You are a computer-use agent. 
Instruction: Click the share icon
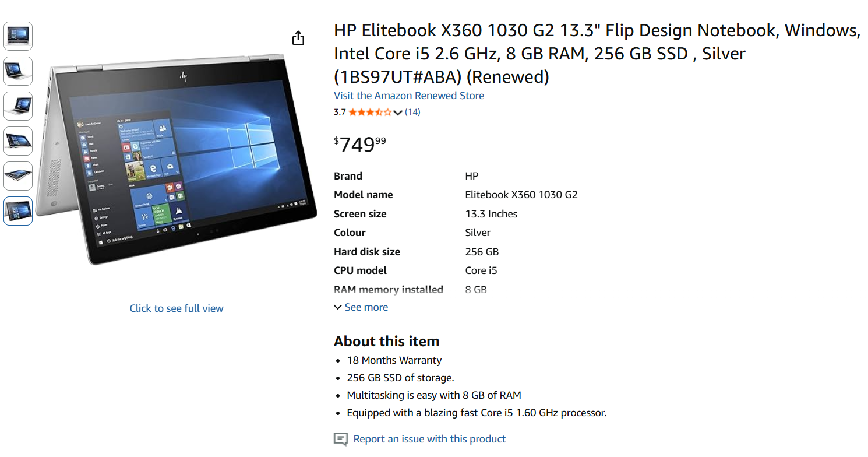tap(298, 37)
